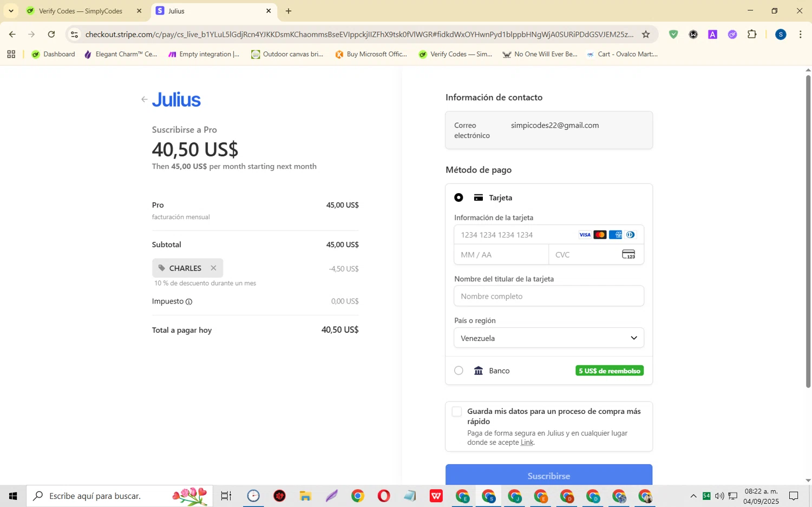Viewport: 812px width, 507px height.
Task: Open the Empty integration bookmark
Action: click(x=204, y=54)
